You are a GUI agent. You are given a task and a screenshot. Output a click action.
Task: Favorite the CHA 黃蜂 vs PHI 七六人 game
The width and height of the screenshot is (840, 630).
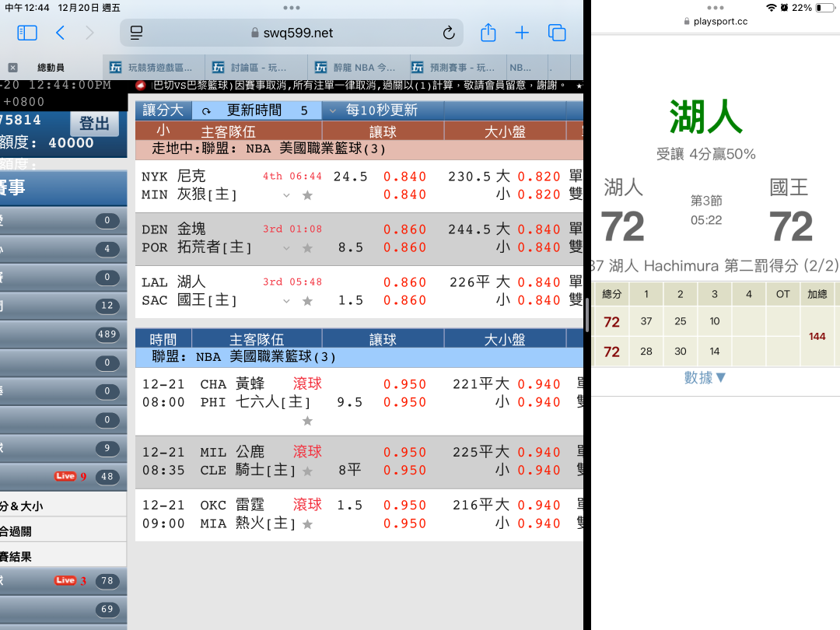tap(307, 421)
